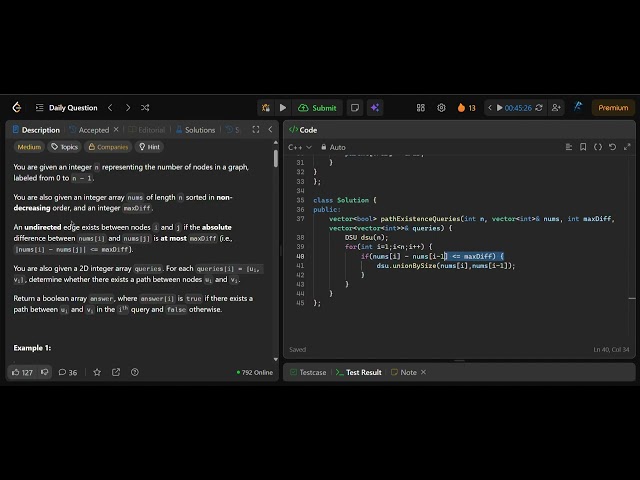Switch to the Solutions tab
The image size is (640, 480).
pyautogui.click(x=196, y=130)
